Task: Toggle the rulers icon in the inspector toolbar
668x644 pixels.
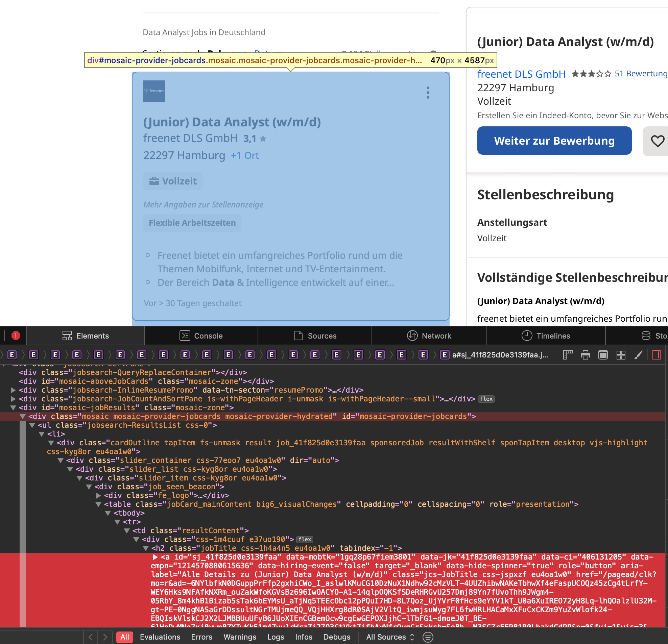Action: point(568,354)
